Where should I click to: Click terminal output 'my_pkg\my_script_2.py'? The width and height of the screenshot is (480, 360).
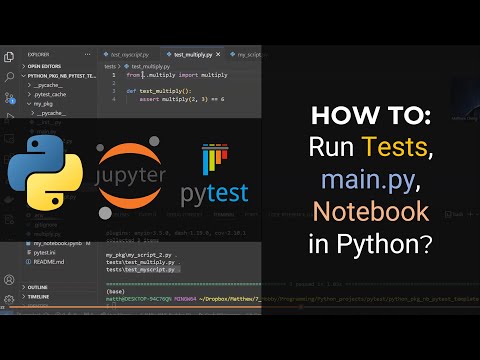139,255
